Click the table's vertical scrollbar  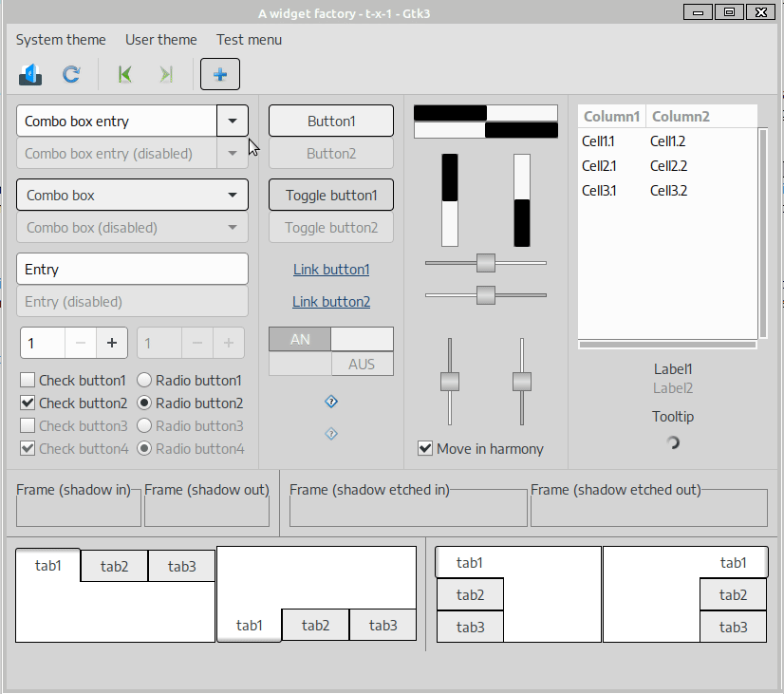pyautogui.click(x=763, y=233)
